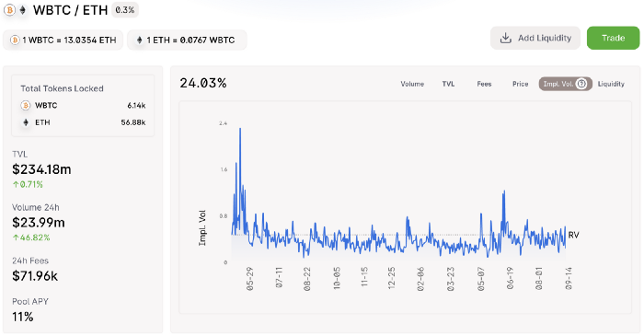The width and height of the screenshot is (644, 336).
Task: Click the 09-14 date label on axis
Action: [569, 279]
